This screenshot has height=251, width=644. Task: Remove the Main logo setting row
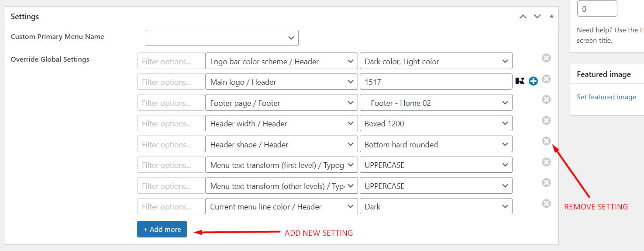click(x=546, y=79)
